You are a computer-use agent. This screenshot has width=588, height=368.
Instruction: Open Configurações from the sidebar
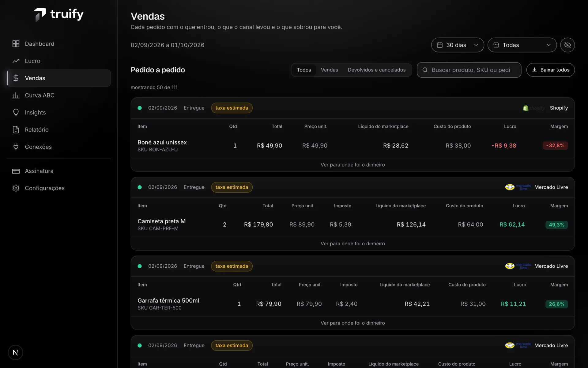tap(58, 188)
